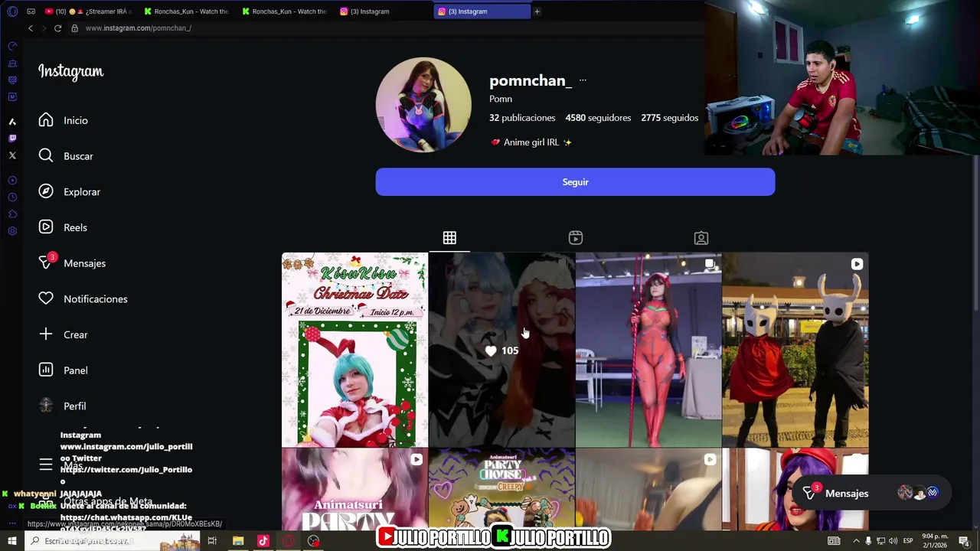Open Opera sidebar extensions cube icon
The image size is (980, 551).
12,214
